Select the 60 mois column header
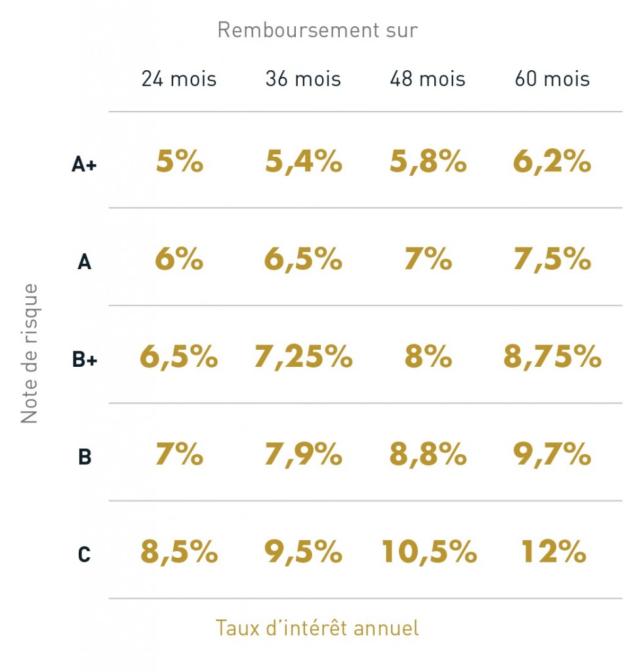 point(552,79)
